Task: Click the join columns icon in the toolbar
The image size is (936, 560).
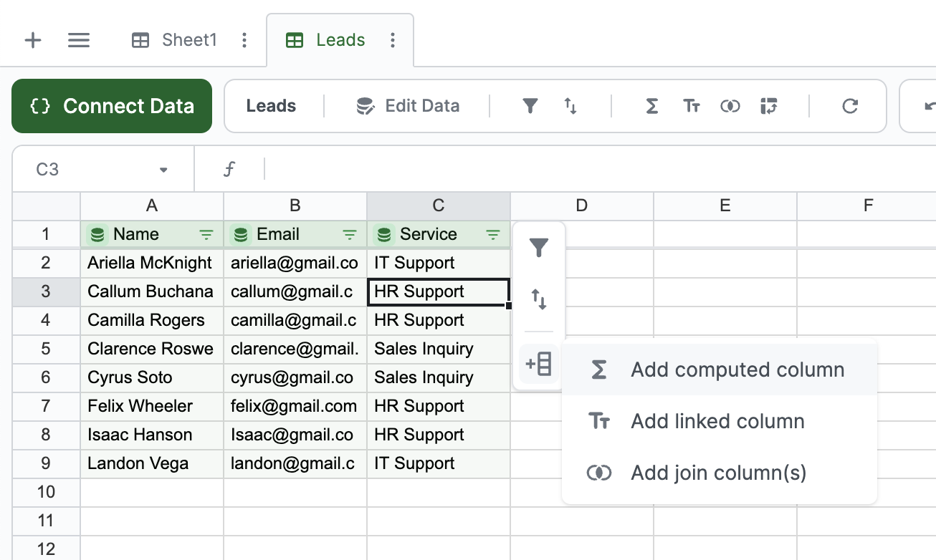Action: point(730,107)
